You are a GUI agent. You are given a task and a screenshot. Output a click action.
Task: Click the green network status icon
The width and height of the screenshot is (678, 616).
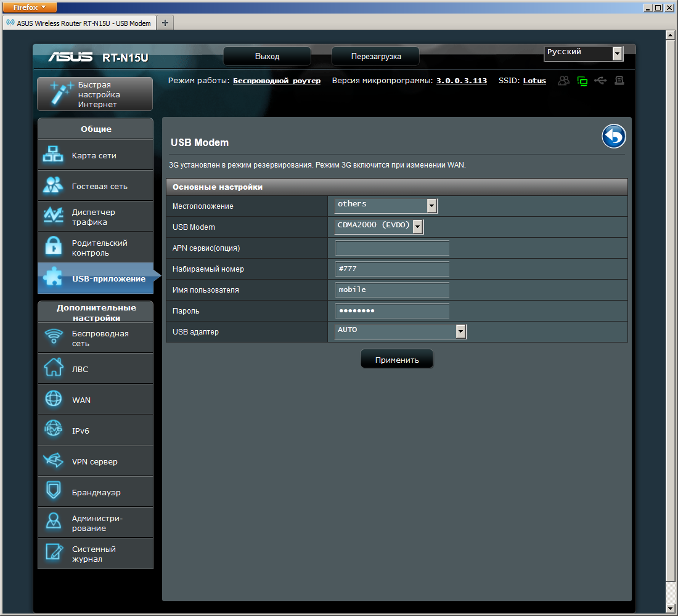tap(582, 81)
